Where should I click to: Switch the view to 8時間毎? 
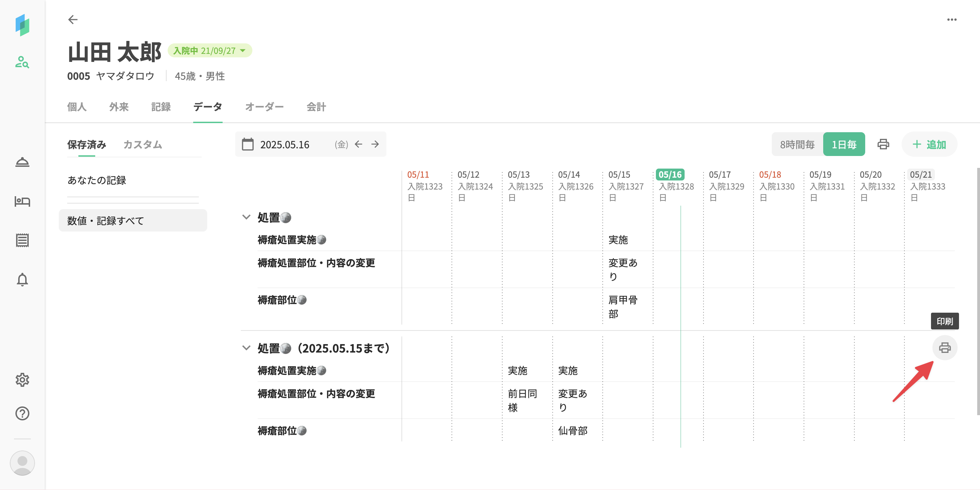(x=797, y=144)
